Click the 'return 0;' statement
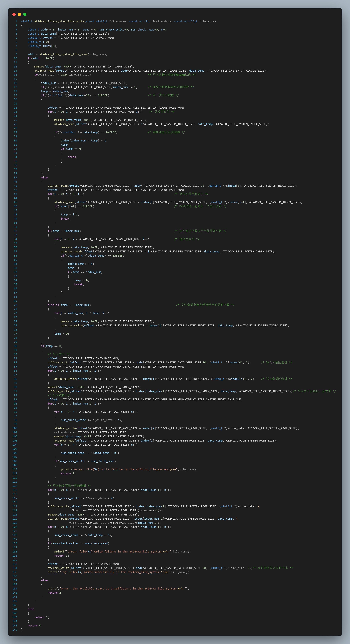 pyautogui.click(x=35, y=626)
